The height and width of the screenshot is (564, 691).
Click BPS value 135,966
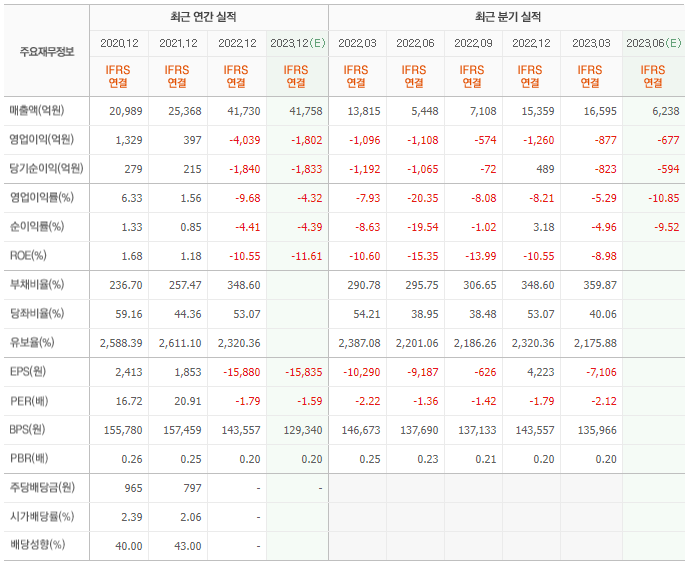[x=597, y=430]
